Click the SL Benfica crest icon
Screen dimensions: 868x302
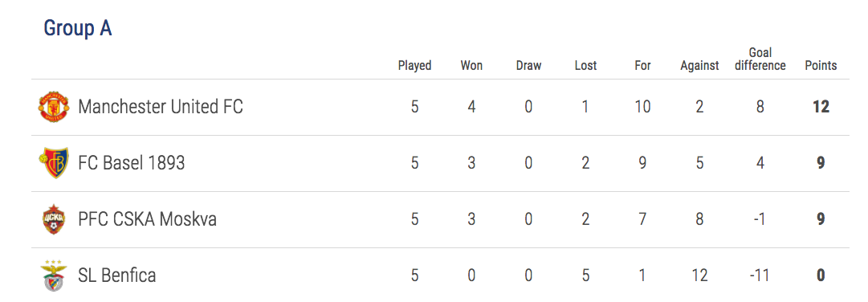coord(54,275)
